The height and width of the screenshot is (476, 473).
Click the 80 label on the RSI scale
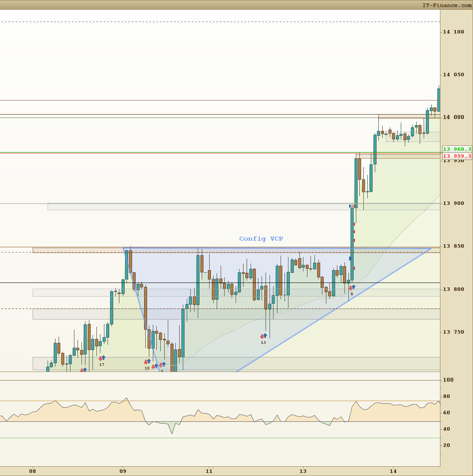coord(447,397)
